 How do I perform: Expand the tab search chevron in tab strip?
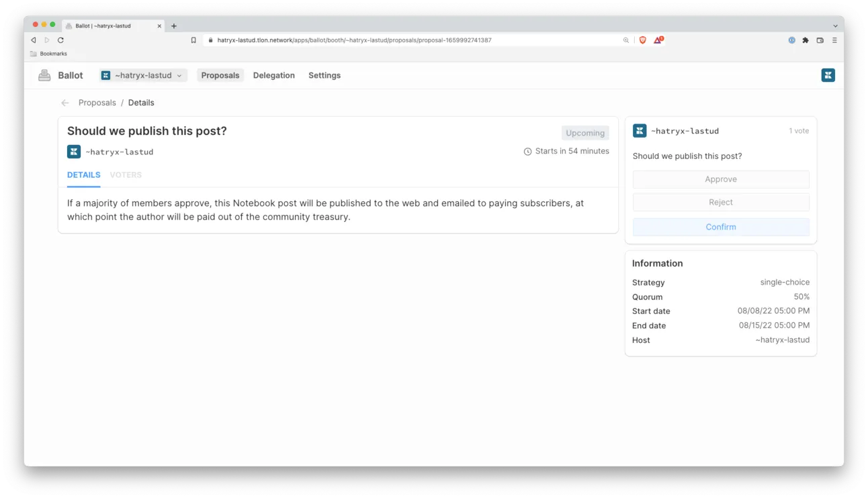pyautogui.click(x=836, y=26)
